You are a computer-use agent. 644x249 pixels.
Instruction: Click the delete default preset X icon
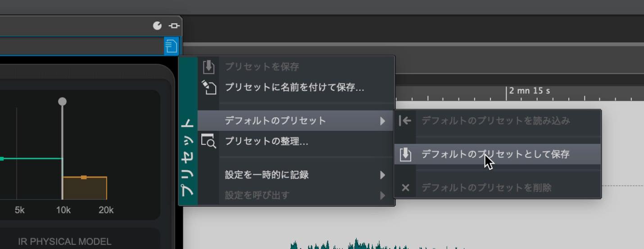pos(405,187)
